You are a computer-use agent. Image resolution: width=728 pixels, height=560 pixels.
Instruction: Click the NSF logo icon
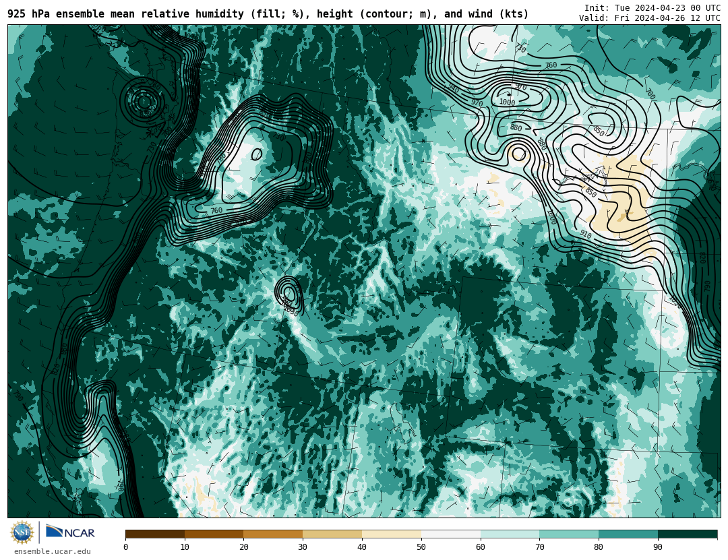tap(22, 532)
